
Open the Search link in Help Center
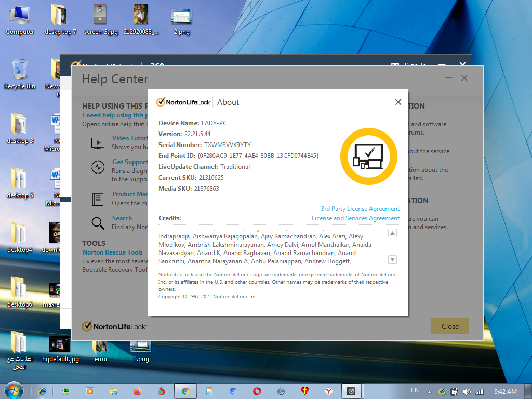click(122, 218)
